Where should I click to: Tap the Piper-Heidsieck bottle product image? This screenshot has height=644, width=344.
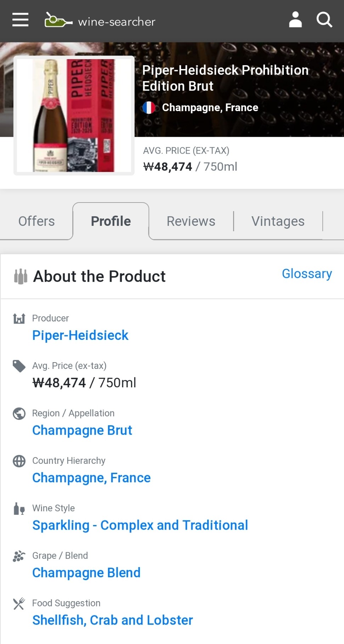pyautogui.click(x=74, y=115)
